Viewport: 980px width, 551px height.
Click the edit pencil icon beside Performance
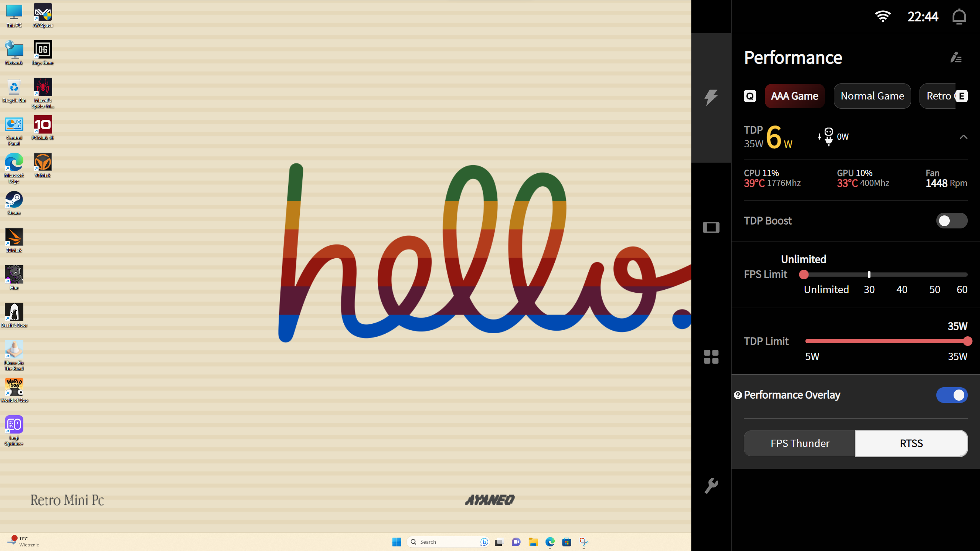pos(956,58)
